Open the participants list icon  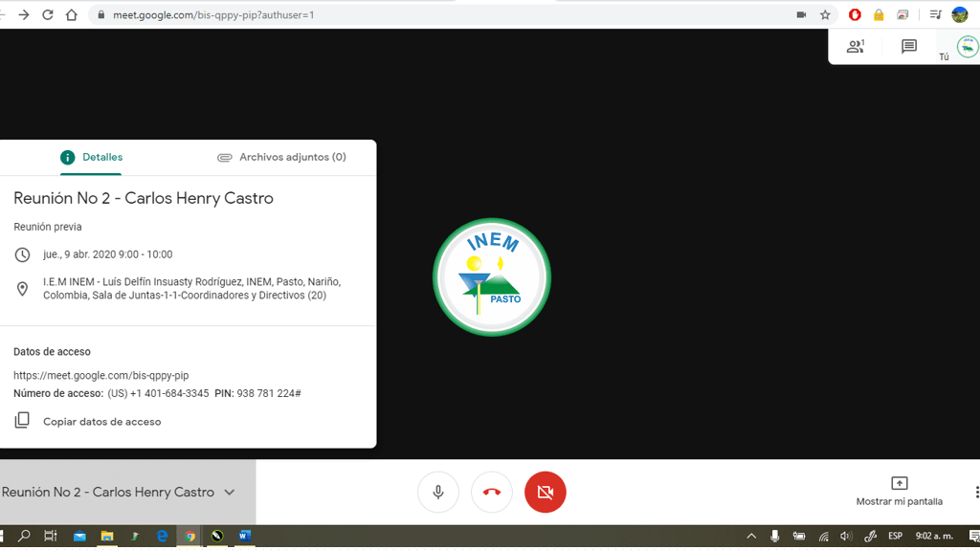(855, 46)
